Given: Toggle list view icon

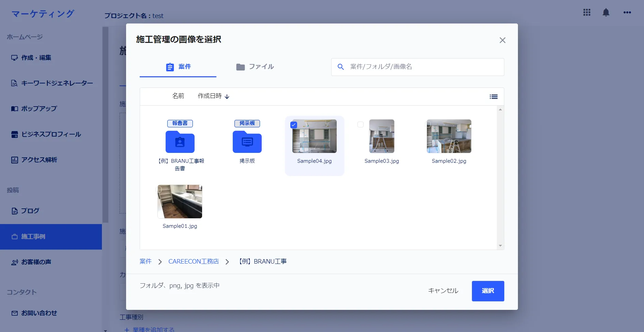Looking at the screenshot, I should [493, 97].
